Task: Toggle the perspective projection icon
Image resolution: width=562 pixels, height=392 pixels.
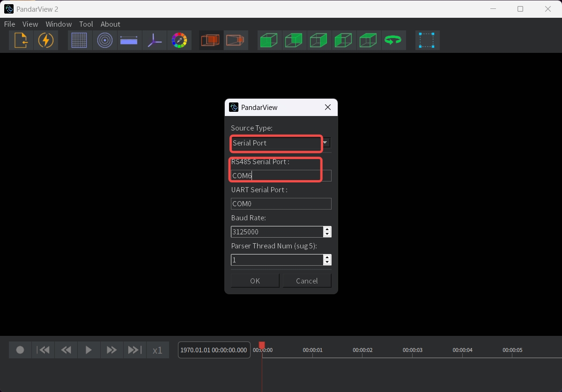Action: [x=236, y=41]
